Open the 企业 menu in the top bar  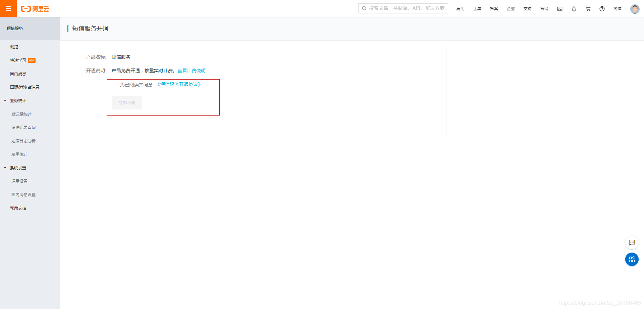click(x=511, y=9)
